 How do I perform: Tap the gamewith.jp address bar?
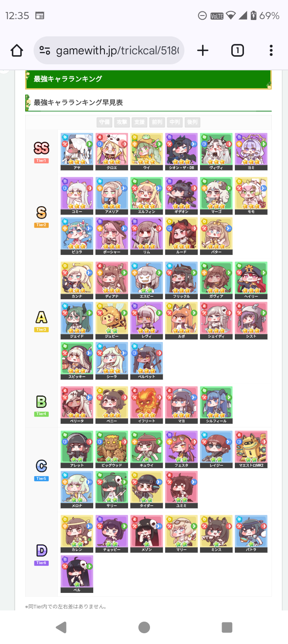pos(109,50)
